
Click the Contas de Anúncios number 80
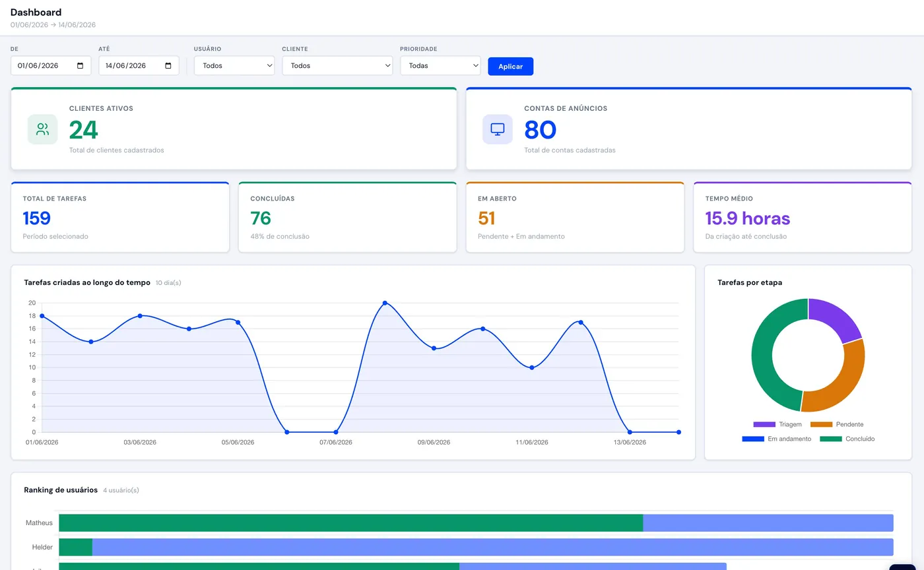tap(541, 130)
